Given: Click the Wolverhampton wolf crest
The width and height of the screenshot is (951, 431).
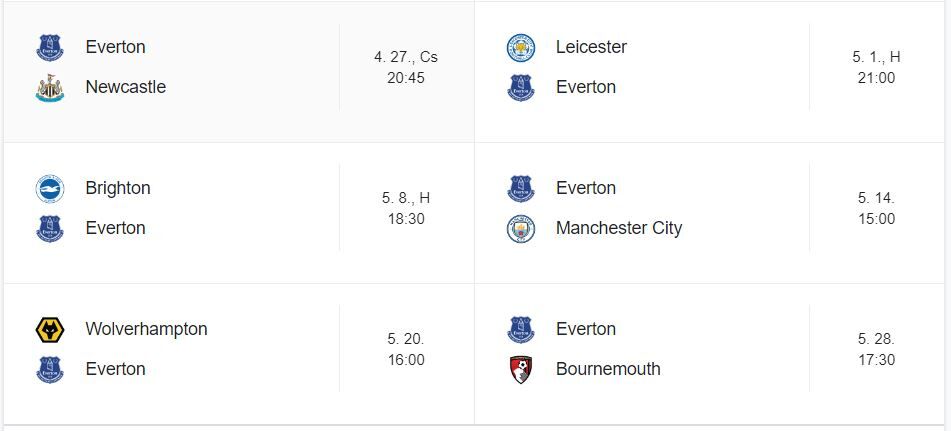Looking at the screenshot, I should click(x=50, y=330).
